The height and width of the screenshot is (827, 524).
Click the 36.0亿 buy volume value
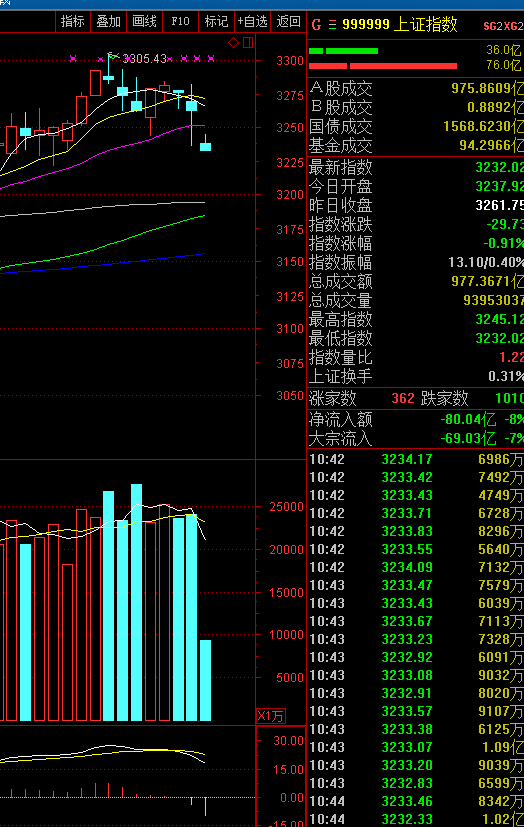click(x=503, y=50)
